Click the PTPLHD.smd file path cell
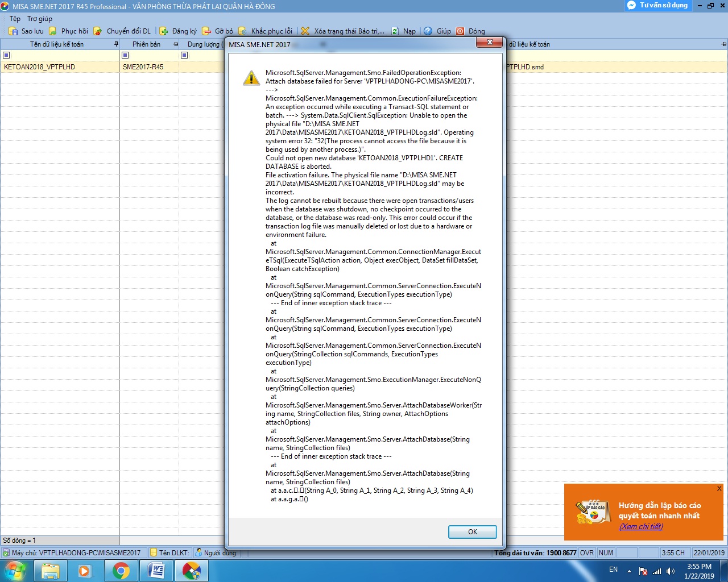The height and width of the screenshot is (582, 728). click(525, 67)
